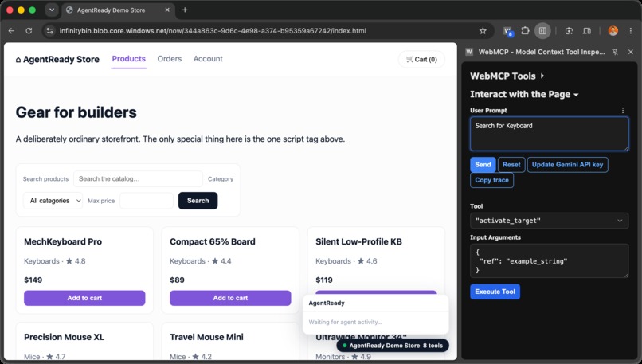642x364 pixels.
Task: Switch to the Products tab
Action: pyautogui.click(x=128, y=59)
